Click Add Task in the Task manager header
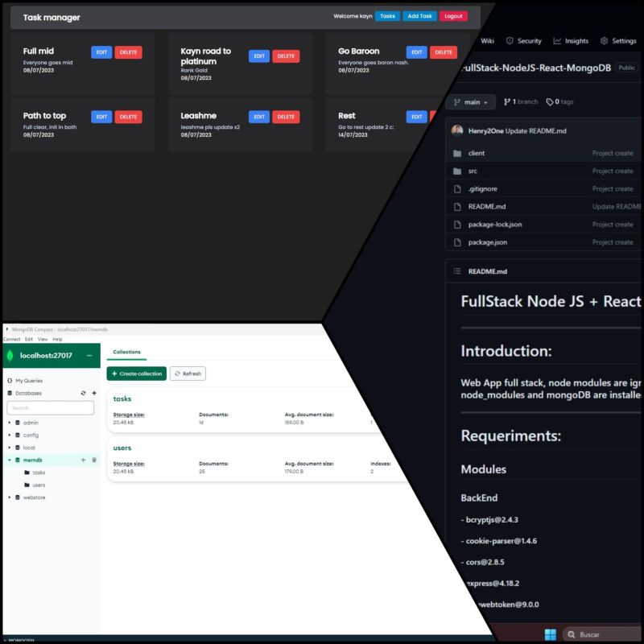This screenshot has height=644, width=644. [419, 15]
